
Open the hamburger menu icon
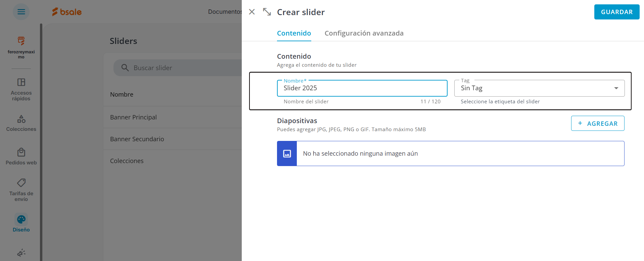pos(21,12)
